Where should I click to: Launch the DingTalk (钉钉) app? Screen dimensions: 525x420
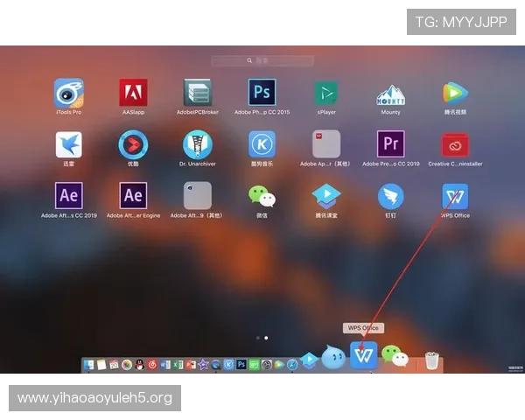391,196
